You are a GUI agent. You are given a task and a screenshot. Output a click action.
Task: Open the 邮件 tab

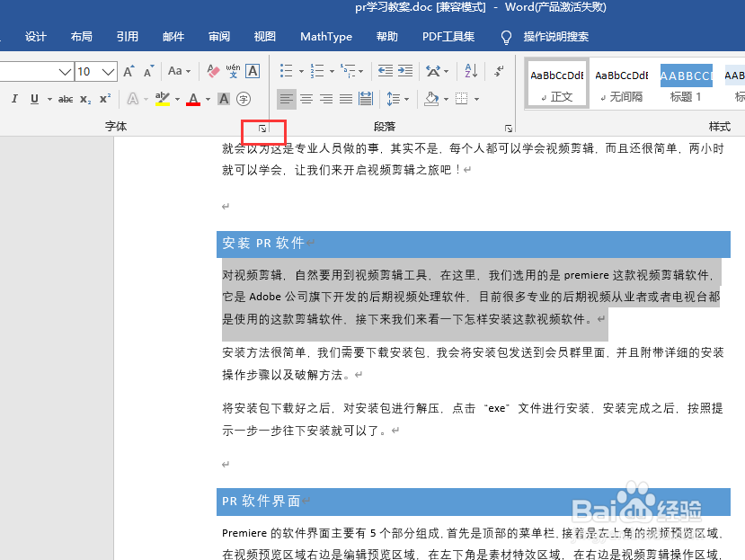[x=173, y=37]
